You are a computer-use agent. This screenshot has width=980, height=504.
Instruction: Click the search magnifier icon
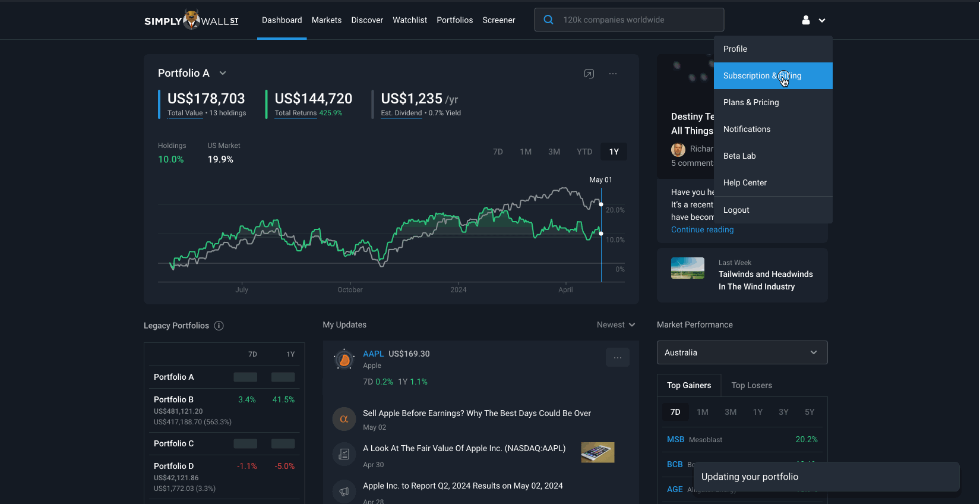[x=549, y=20]
